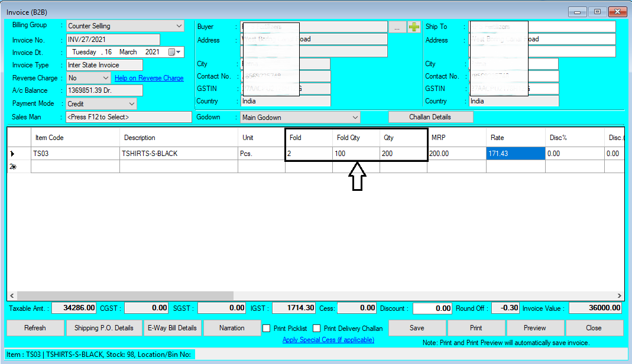Viewport: 632px width, 364px height.
Task: Open Help on Reverse Charge link
Action: point(149,77)
